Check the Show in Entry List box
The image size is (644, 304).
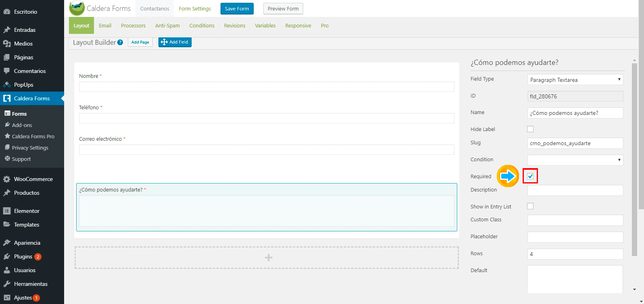530,206
